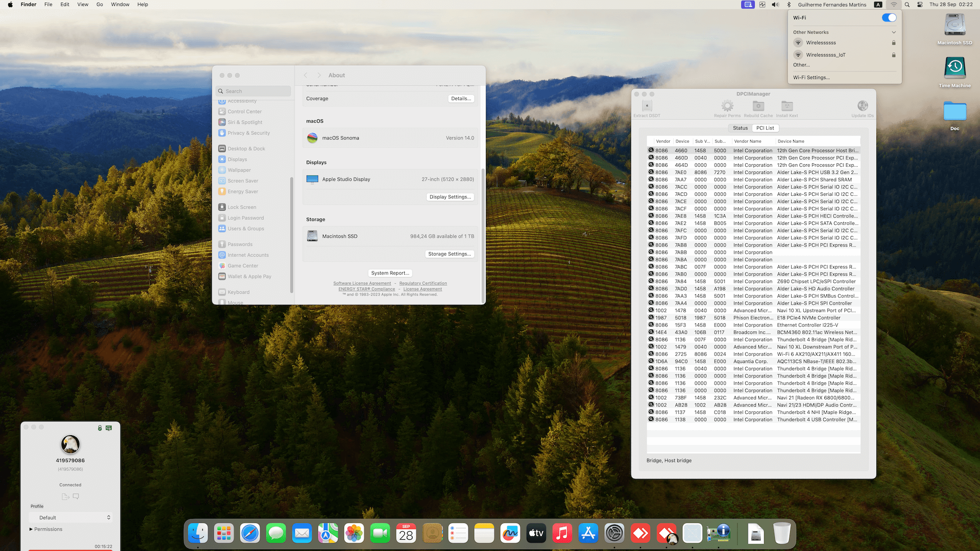The height and width of the screenshot is (551, 980).
Task: Open chat icon in AnyDesk session panel
Action: (76, 496)
